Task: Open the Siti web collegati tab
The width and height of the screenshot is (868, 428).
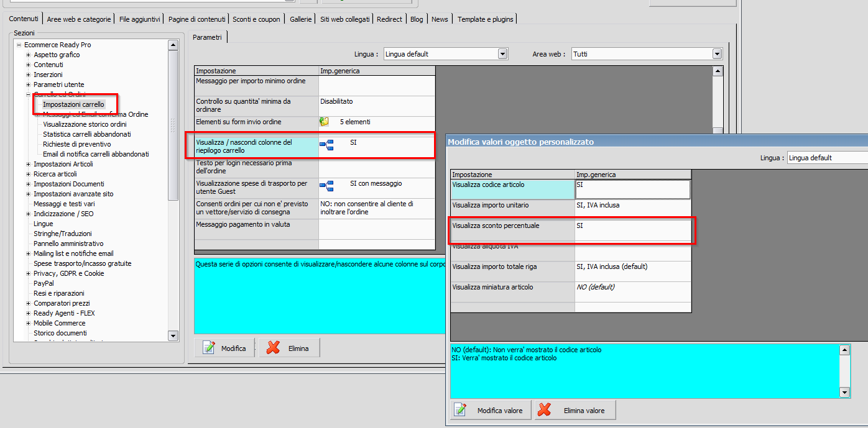Action: 344,19
